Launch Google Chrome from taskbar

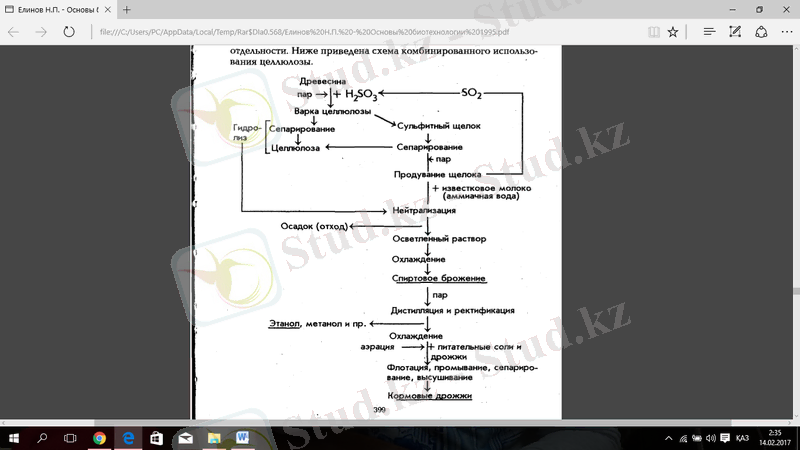[x=99, y=438]
